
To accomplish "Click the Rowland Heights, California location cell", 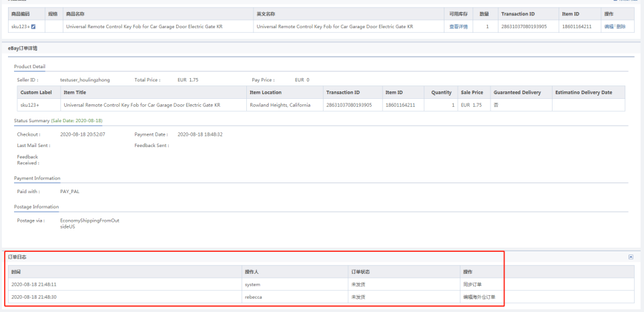I will (x=280, y=105).
